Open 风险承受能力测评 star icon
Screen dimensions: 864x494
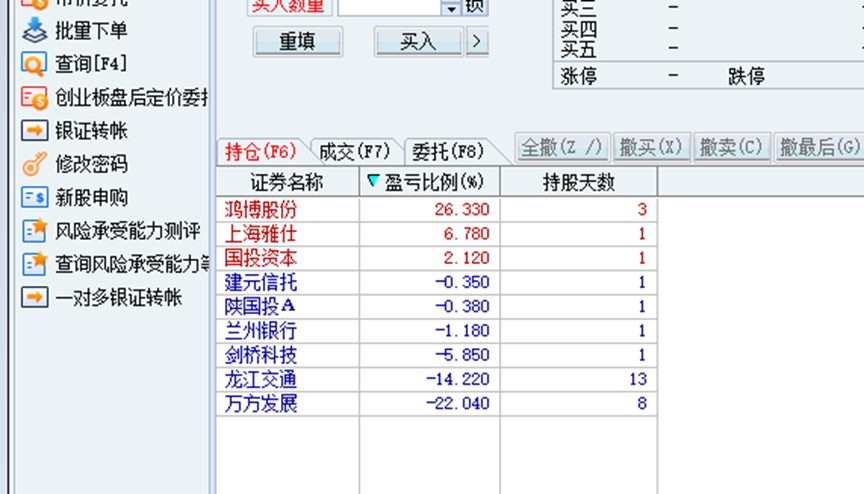click(x=34, y=231)
